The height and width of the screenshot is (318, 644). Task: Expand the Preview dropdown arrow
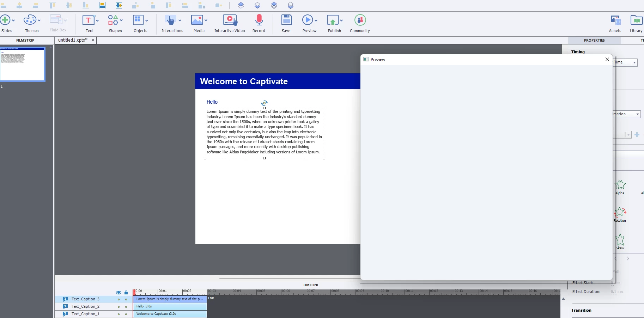[x=316, y=20]
